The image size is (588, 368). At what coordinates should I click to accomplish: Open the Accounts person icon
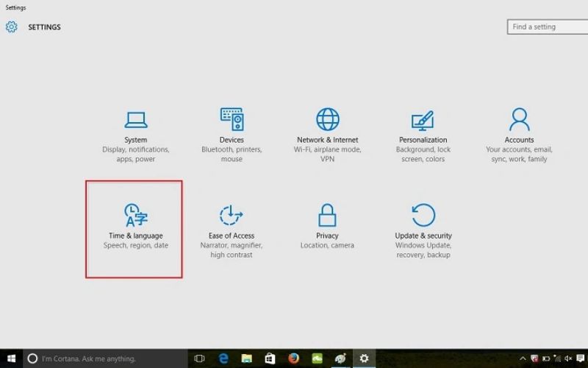click(x=520, y=119)
